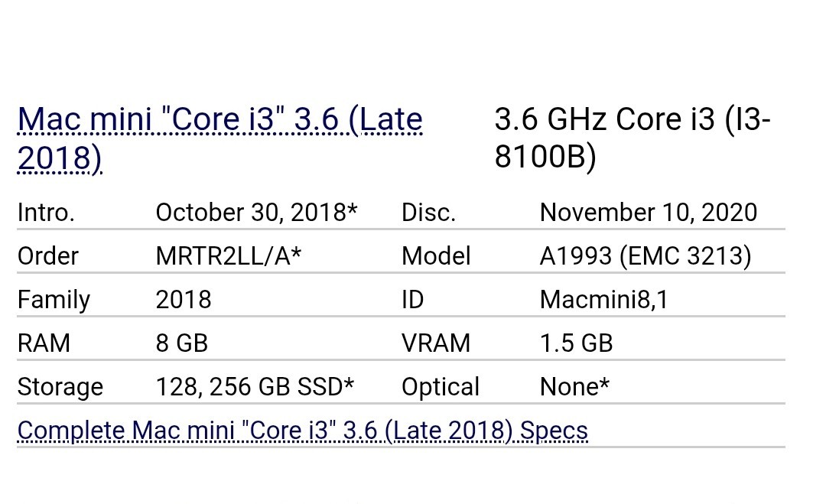Select the MRTR2LL/A order number
Viewport: 826px width, 504px height.
228,256
